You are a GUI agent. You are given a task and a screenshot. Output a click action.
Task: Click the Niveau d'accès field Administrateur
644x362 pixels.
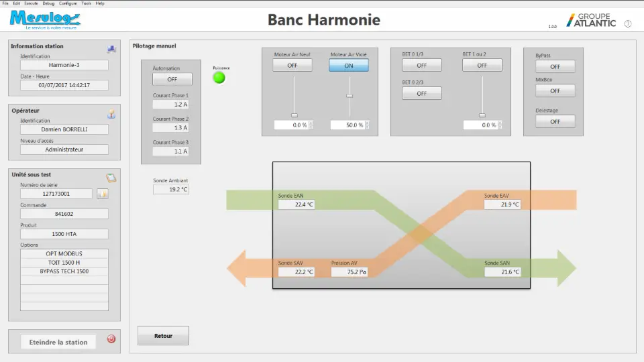[x=64, y=149]
